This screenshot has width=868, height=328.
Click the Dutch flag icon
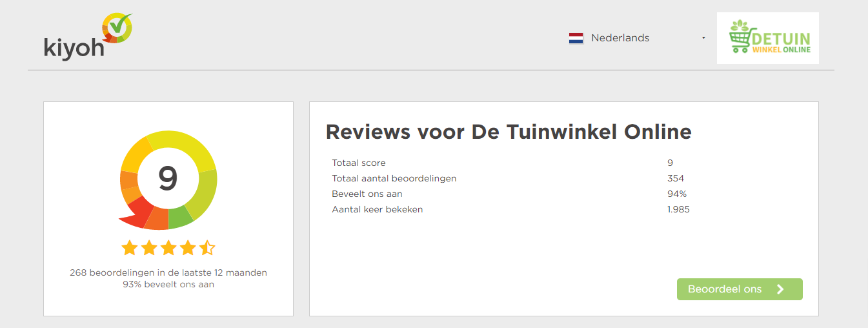576,38
